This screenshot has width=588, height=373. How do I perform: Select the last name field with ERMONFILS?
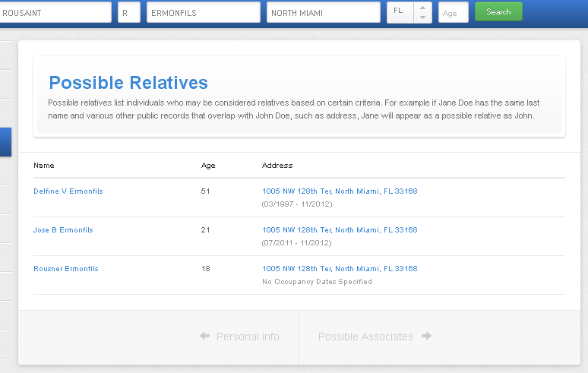203,12
